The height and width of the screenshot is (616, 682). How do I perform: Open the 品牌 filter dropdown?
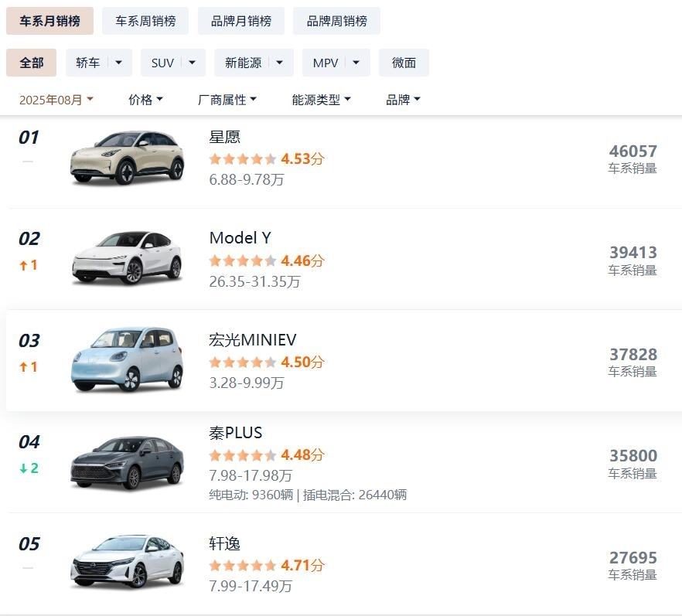[403, 100]
